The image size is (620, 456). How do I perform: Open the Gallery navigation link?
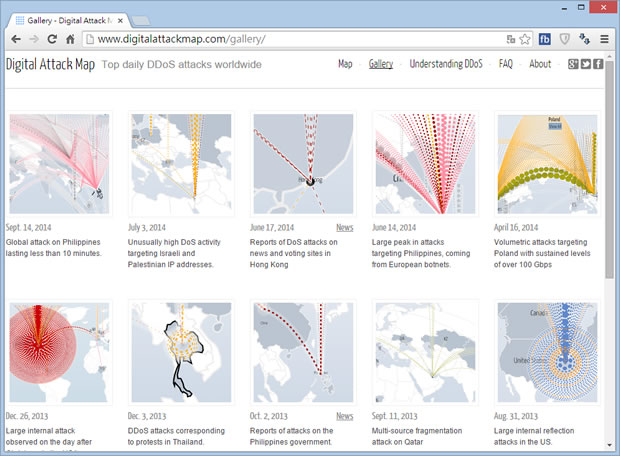pyautogui.click(x=381, y=64)
